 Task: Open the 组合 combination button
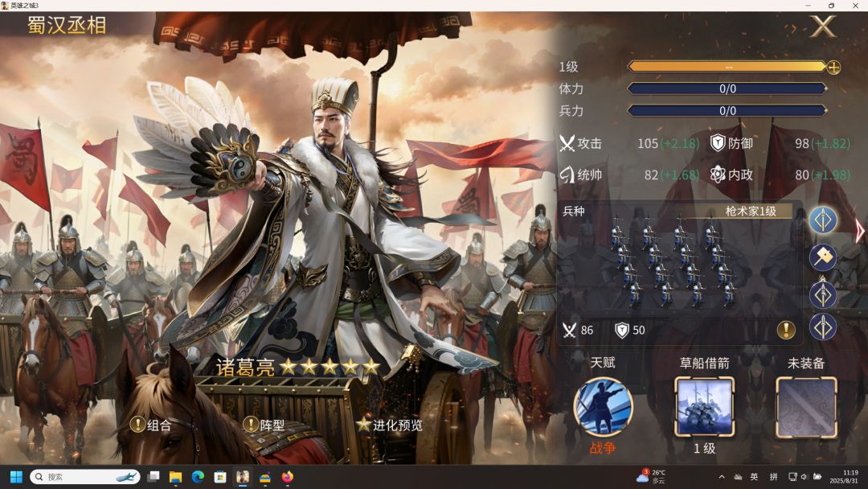click(150, 425)
